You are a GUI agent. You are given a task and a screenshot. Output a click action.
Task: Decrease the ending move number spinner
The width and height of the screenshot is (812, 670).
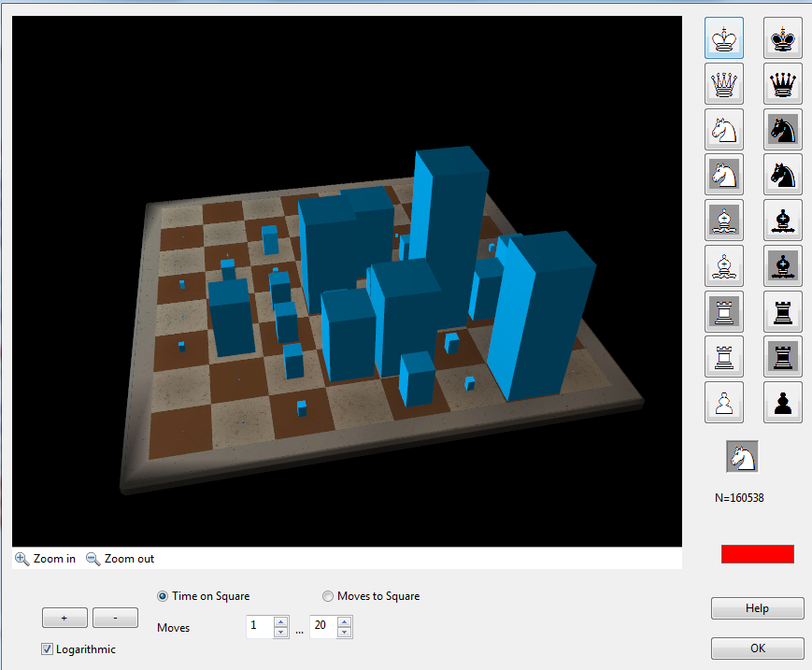click(x=345, y=633)
